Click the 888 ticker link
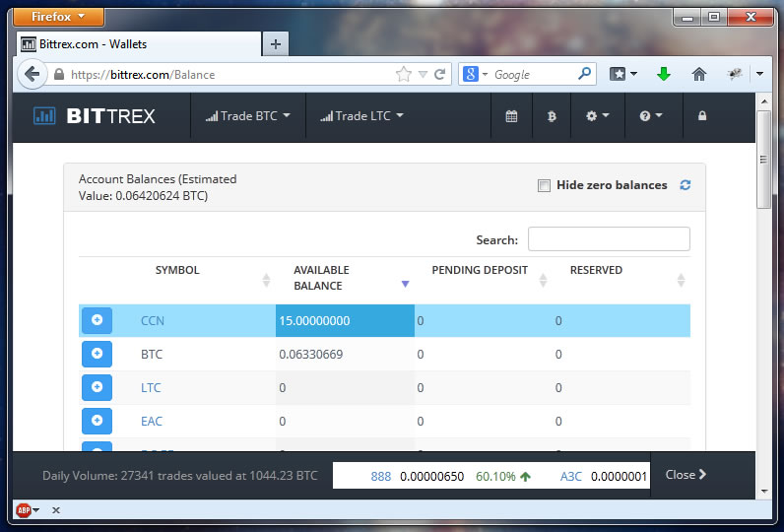 click(380, 476)
